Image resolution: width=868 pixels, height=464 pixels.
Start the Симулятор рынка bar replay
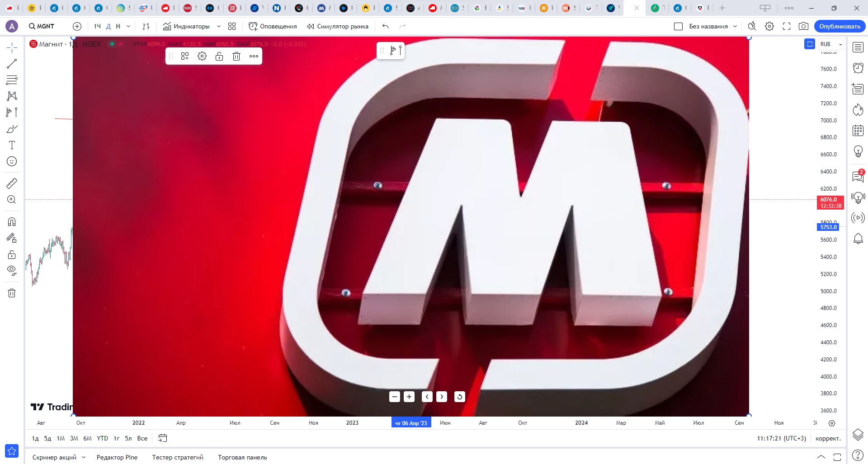click(x=337, y=26)
